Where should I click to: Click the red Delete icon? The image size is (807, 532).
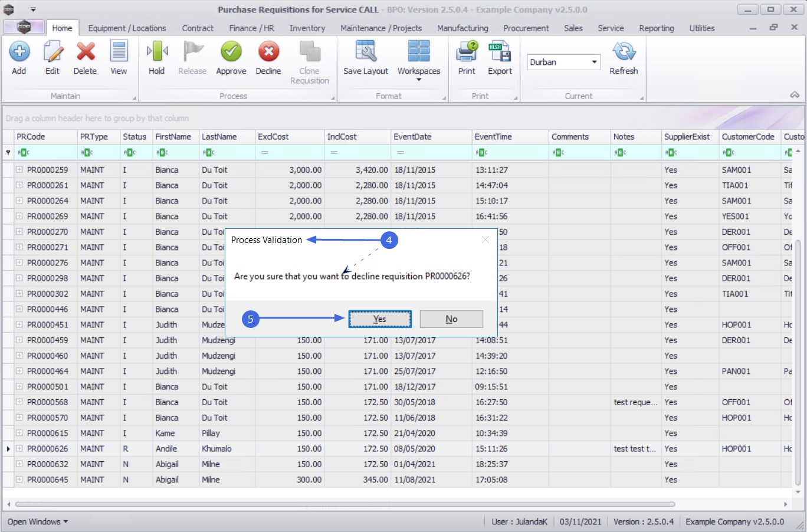click(86, 52)
